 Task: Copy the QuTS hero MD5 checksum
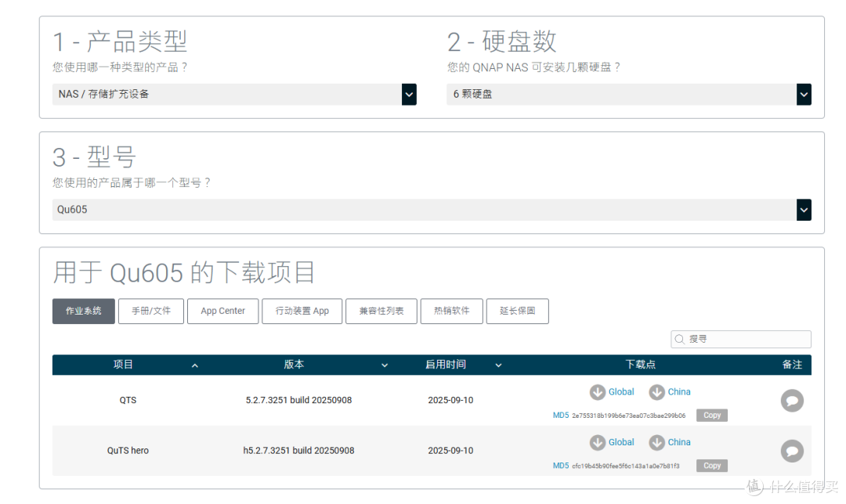(712, 466)
